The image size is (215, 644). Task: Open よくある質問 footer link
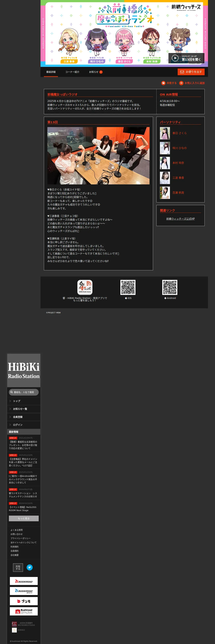pos(17,530)
